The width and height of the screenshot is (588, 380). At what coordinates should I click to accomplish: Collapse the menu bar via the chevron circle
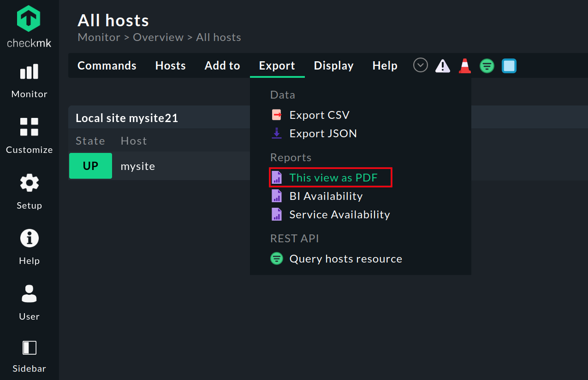pyautogui.click(x=420, y=65)
